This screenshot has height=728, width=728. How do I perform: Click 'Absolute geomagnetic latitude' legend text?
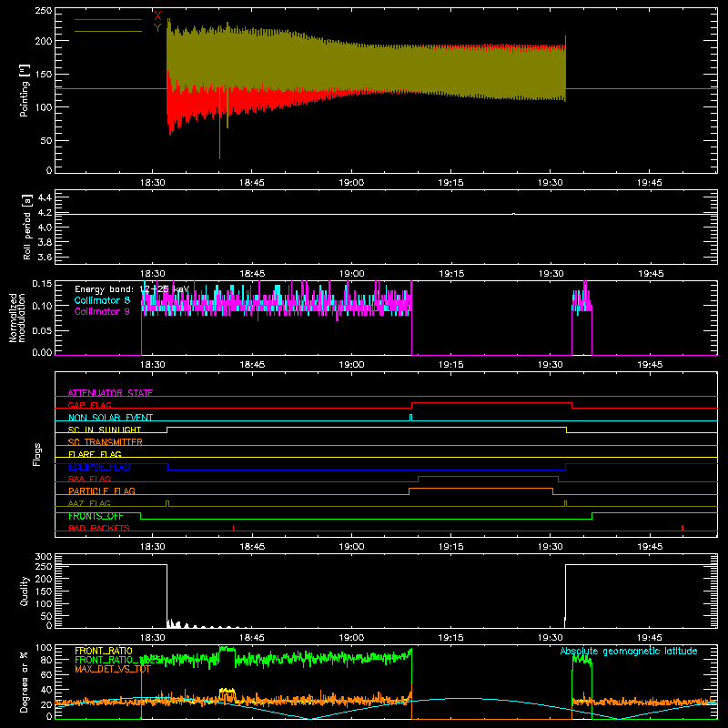629,651
